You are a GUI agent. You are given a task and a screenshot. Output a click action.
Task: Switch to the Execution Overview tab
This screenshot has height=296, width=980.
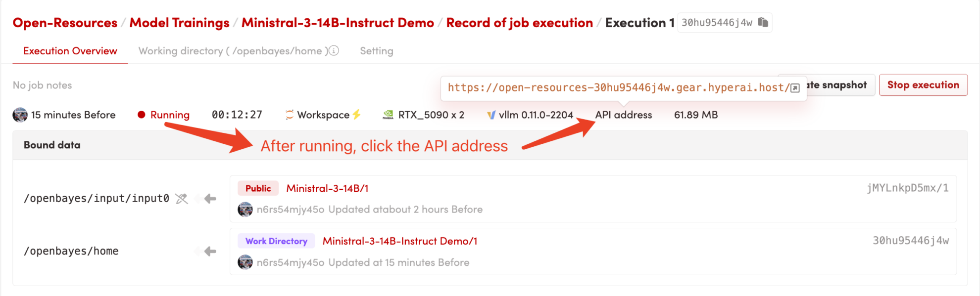tap(70, 51)
